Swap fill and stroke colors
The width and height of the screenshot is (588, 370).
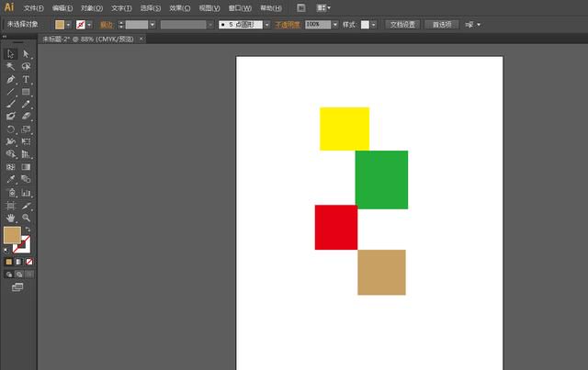pyautogui.click(x=28, y=229)
